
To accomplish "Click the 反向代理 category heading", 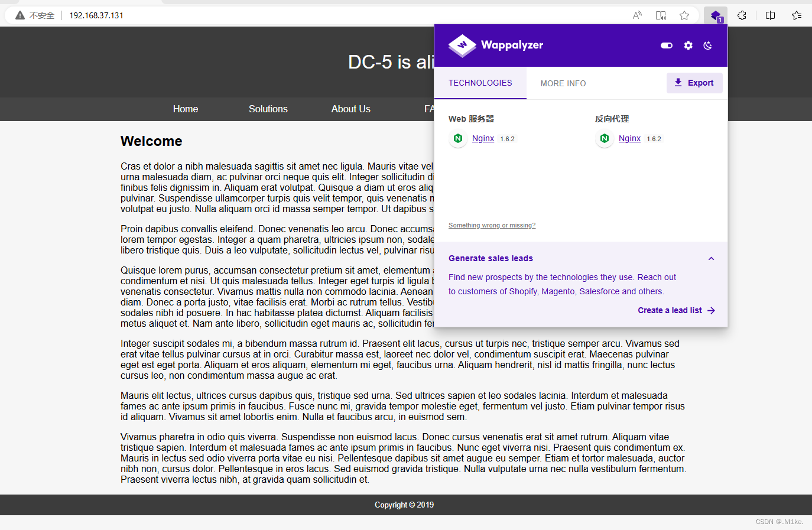I will tap(612, 119).
